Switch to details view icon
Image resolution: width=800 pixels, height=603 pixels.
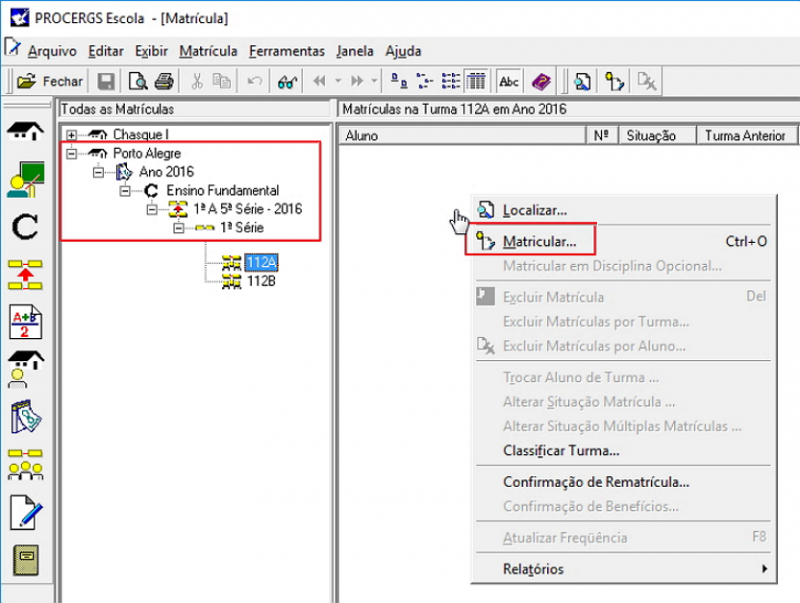(x=477, y=81)
